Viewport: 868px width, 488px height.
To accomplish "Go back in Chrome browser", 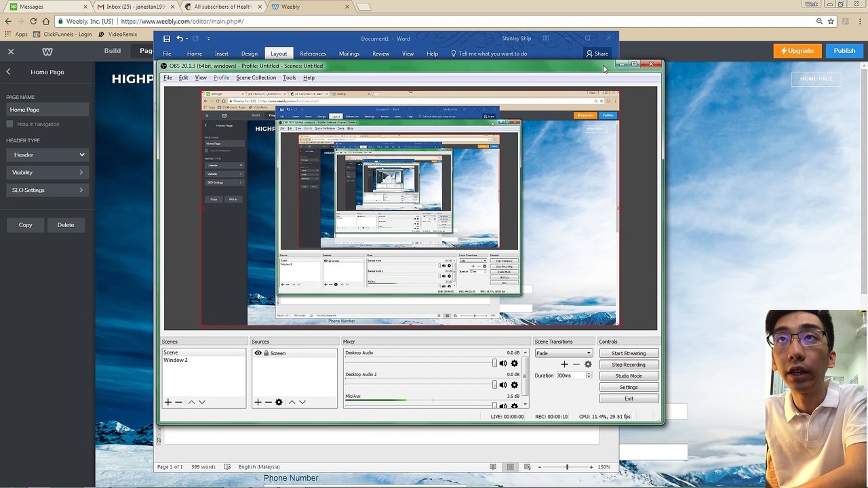I will [x=8, y=21].
